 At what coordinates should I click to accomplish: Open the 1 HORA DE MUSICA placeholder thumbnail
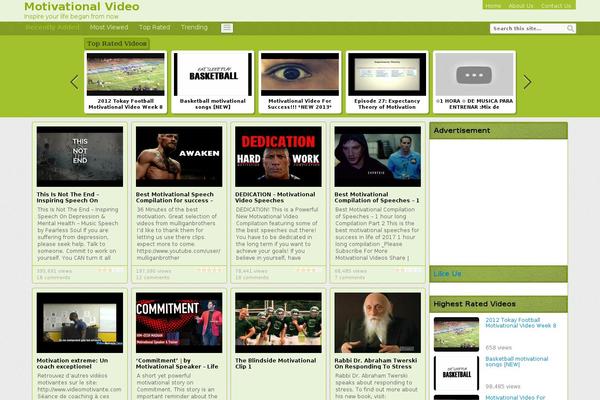coord(474,74)
